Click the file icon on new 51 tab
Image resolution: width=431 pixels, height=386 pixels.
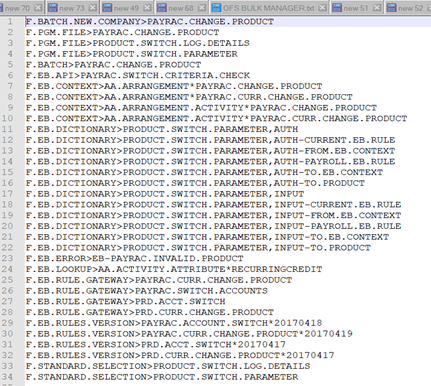[337, 8]
